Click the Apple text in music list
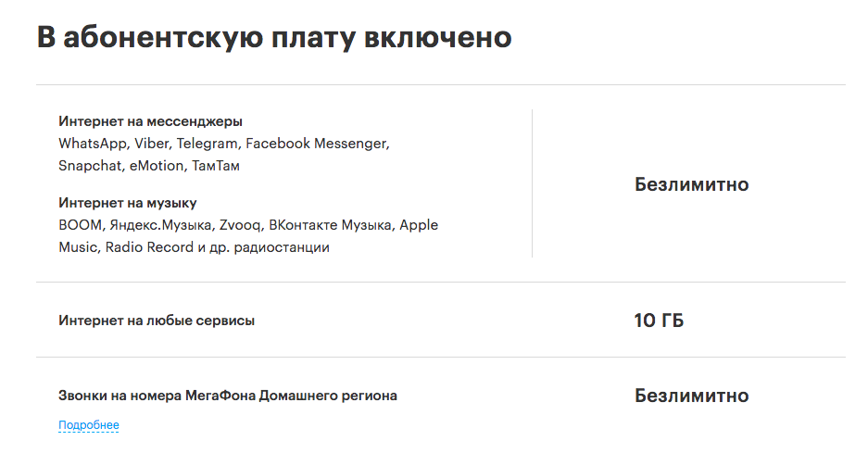 coord(419,225)
